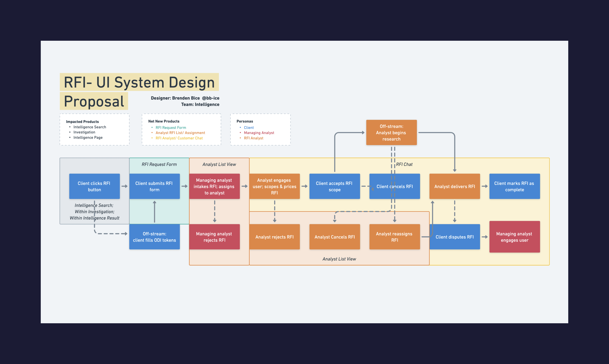Click the 'Analyst rejects RFI' orange node
The width and height of the screenshot is (609, 364).
coord(274,237)
